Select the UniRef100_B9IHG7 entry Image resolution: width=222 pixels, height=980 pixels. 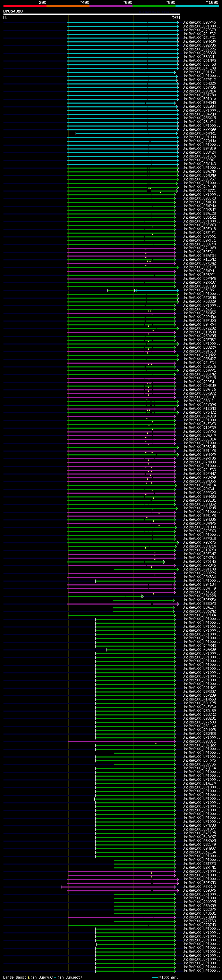pyautogui.click(x=199, y=72)
